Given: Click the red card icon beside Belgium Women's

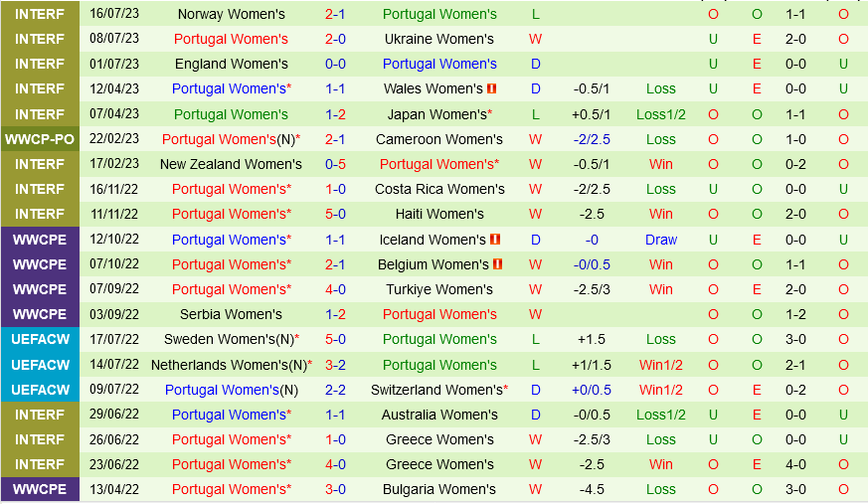Looking at the screenshot, I should pyautogui.click(x=498, y=264).
